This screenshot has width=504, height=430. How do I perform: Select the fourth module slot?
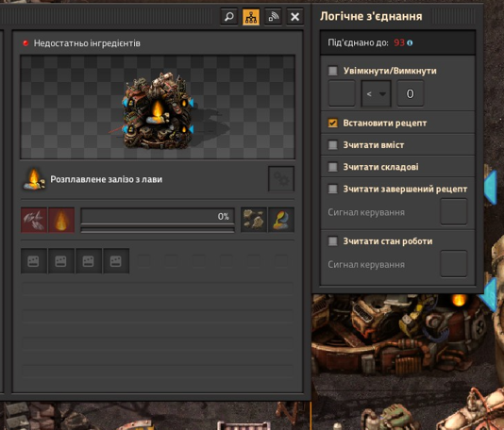click(x=116, y=261)
